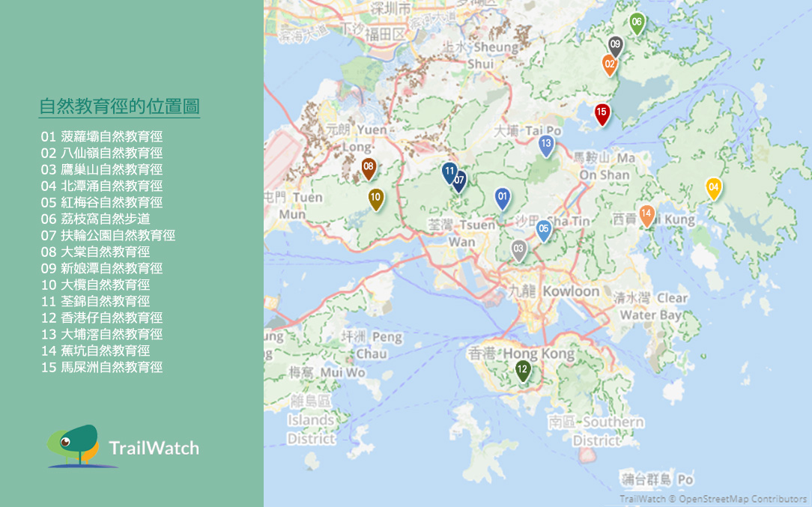Select list entry 12 香港仔自然教育徑
Viewport: 812px width, 507px height.
(102, 318)
